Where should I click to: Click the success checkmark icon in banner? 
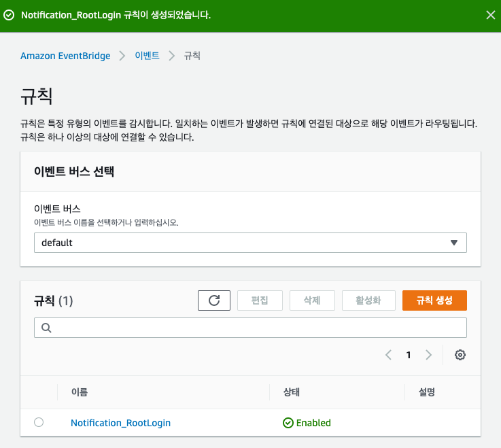click(9, 15)
